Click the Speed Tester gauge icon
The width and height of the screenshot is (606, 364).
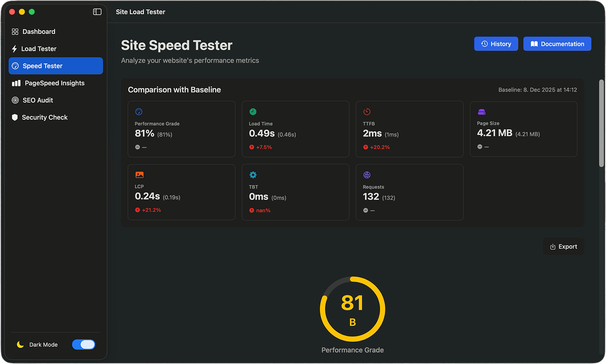tap(15, 65)
